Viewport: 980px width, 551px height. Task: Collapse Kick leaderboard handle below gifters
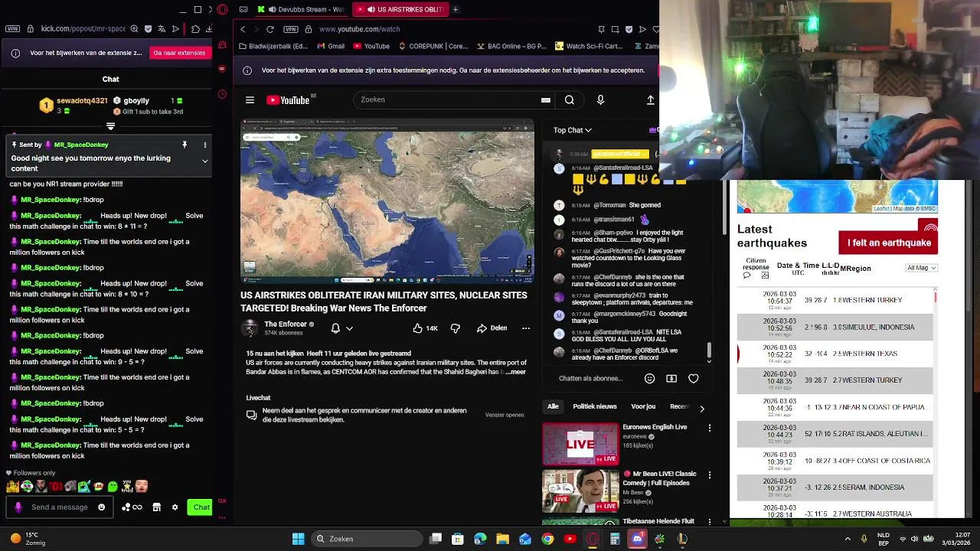110,126
